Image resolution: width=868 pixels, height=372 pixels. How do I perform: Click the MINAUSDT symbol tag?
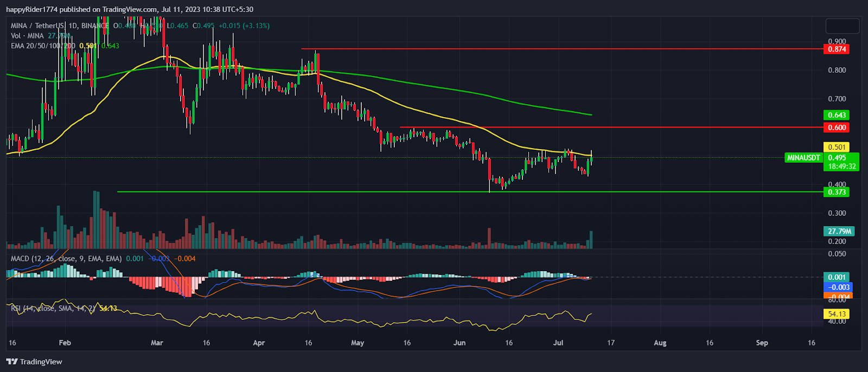point(803,158)
